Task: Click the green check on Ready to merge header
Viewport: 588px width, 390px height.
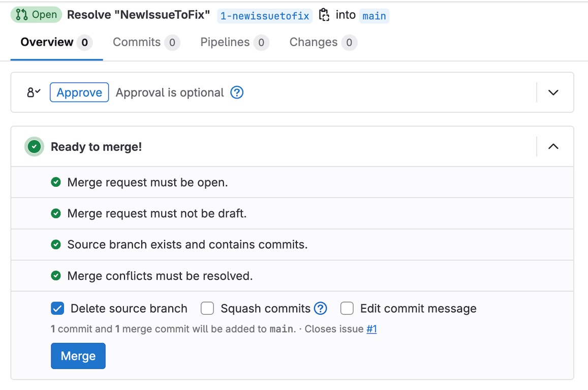Action: (34, 146)
